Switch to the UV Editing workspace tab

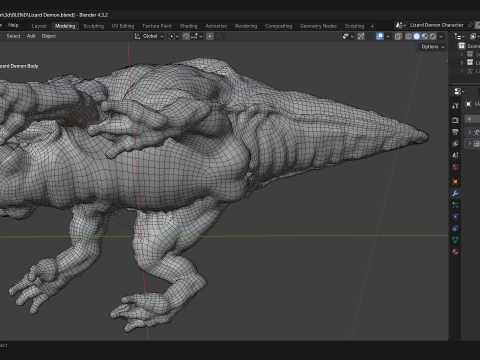[x=123, y=26]
